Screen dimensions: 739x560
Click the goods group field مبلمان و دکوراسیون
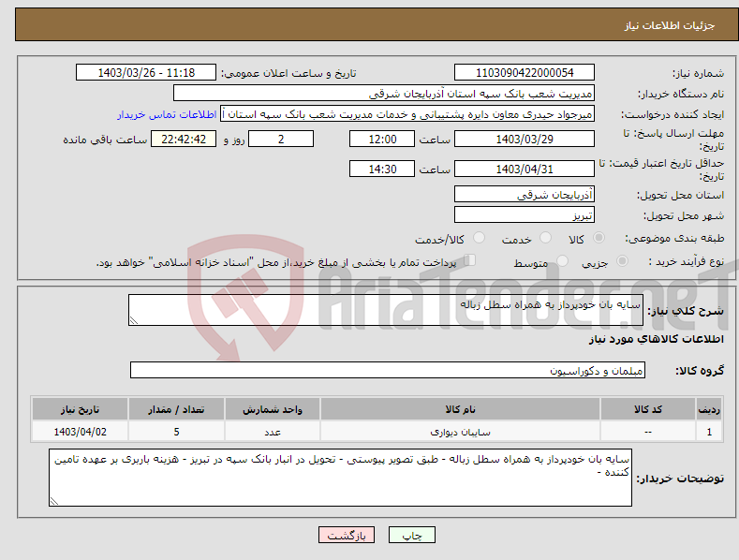click(388, 370)
